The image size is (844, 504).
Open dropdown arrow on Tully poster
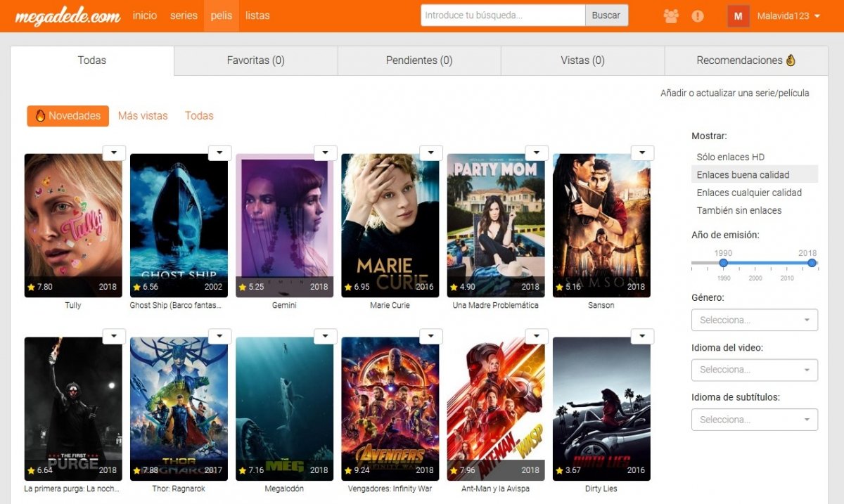pyautogui.click(x=114, y=153)
